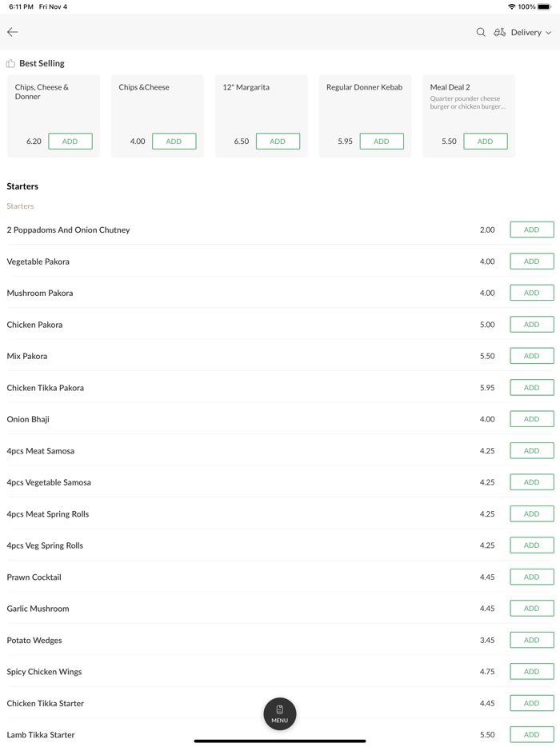
Task: Open the floating MENU button
Action: (280, 713)
